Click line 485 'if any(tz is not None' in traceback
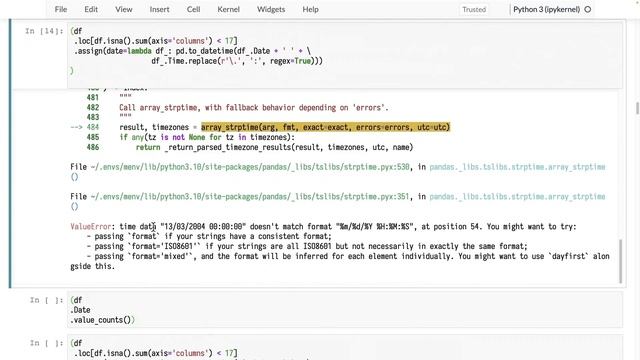The height and width of the screenshot is (360, 640). click(x=207, y=138)
